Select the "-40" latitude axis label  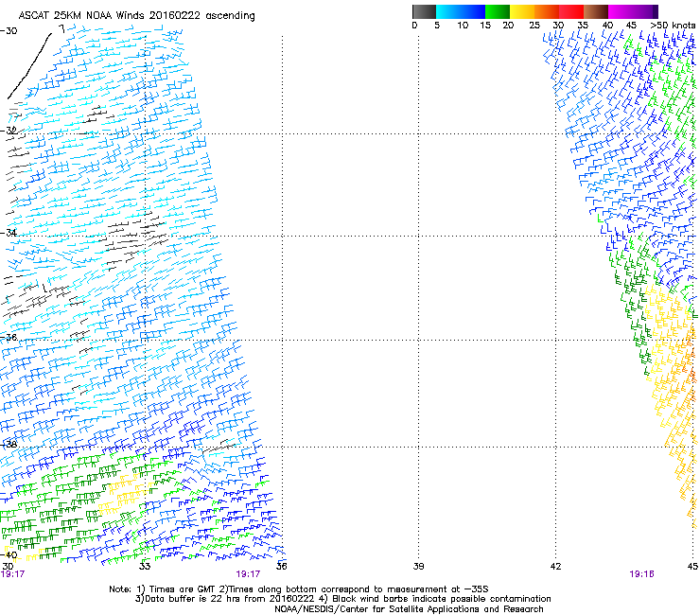[9, 555]
